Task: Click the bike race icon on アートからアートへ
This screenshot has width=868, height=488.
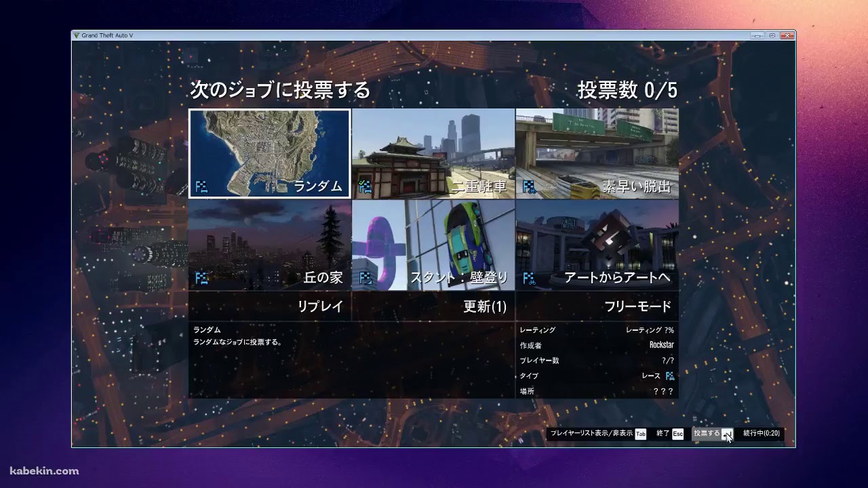Action: pyautogui.click(x=528, y=277)
